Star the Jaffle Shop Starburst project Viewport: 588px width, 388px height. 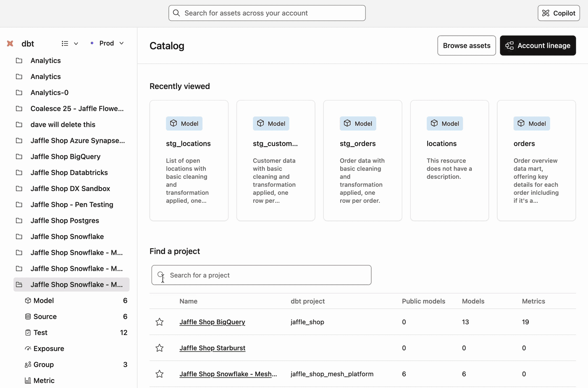pos(160,348)
